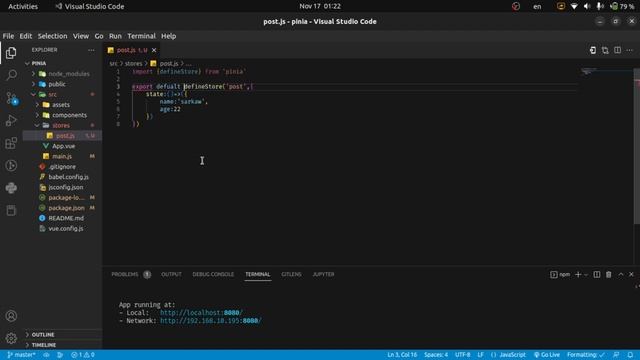Collapse the src folder
The height and width of the screenshot is (360, 640).
coord(33,94)
